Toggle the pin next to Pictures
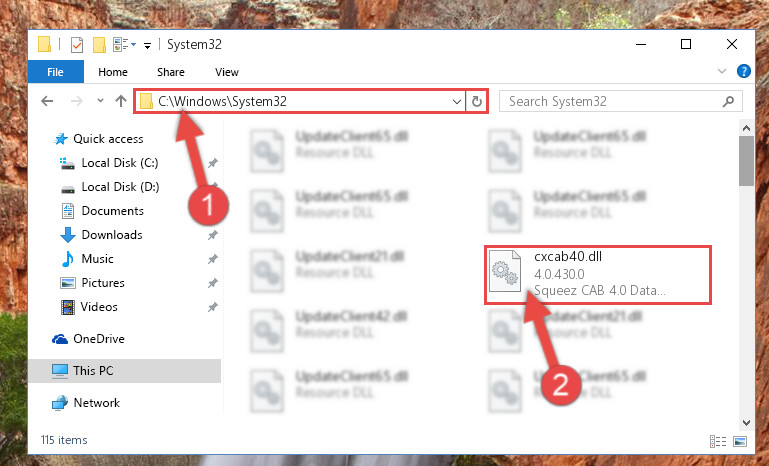 pos(212,283)
